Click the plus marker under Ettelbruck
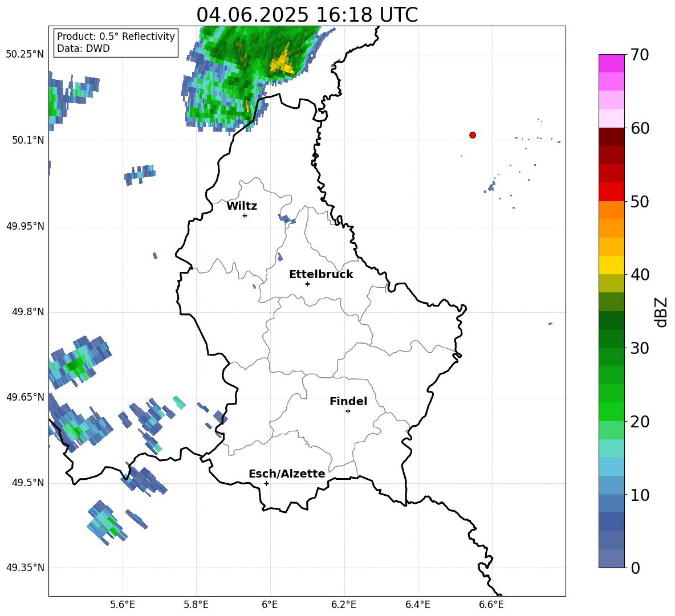This screenshot has height=616, width=675. pyautogui.click(x=307, y=284)
